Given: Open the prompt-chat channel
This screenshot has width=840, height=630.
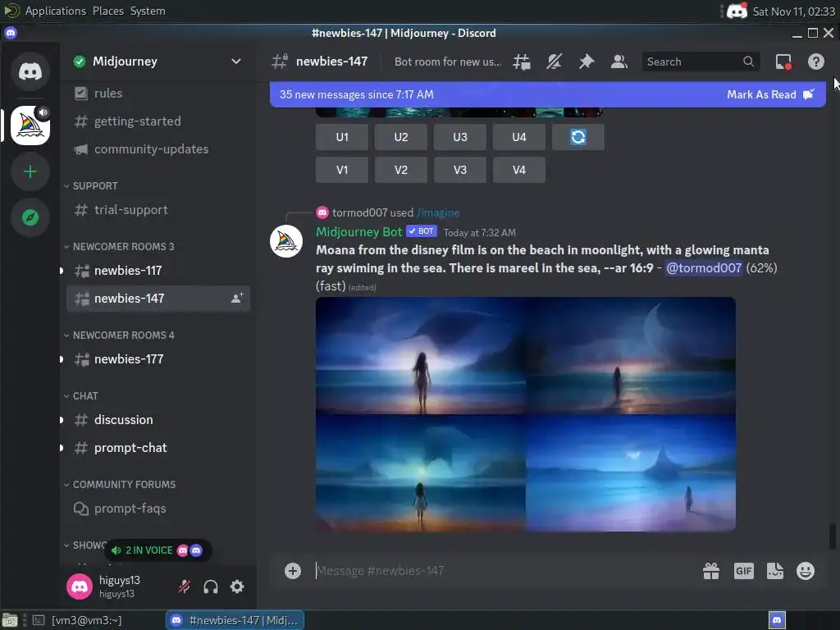Looking at the screenshot, I should click(x=158, y=448).
